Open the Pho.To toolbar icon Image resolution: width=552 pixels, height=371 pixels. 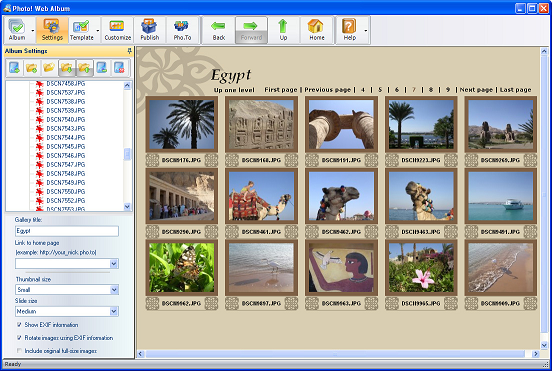tap(182, 30)
